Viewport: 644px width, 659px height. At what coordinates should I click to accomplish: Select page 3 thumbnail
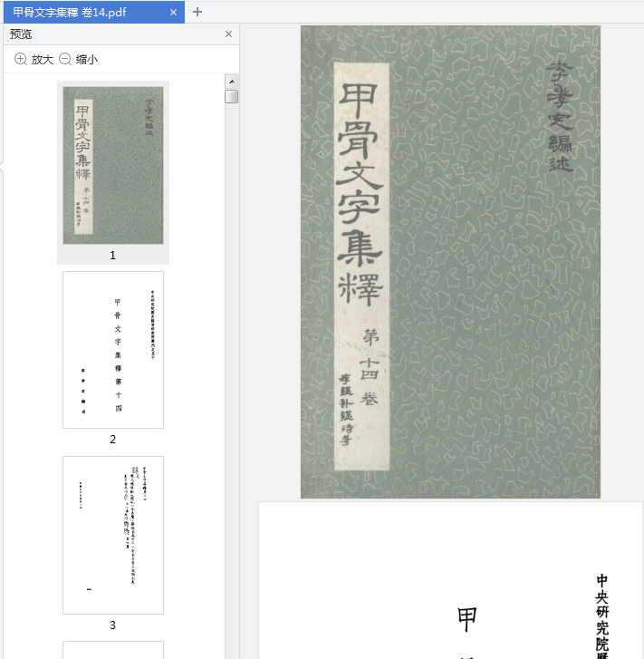[113, 535]
